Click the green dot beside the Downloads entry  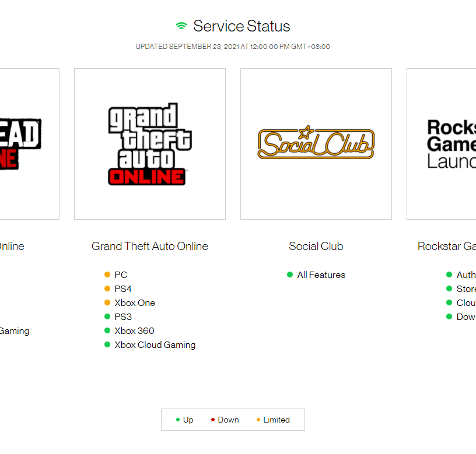click(x=449, y=316)
